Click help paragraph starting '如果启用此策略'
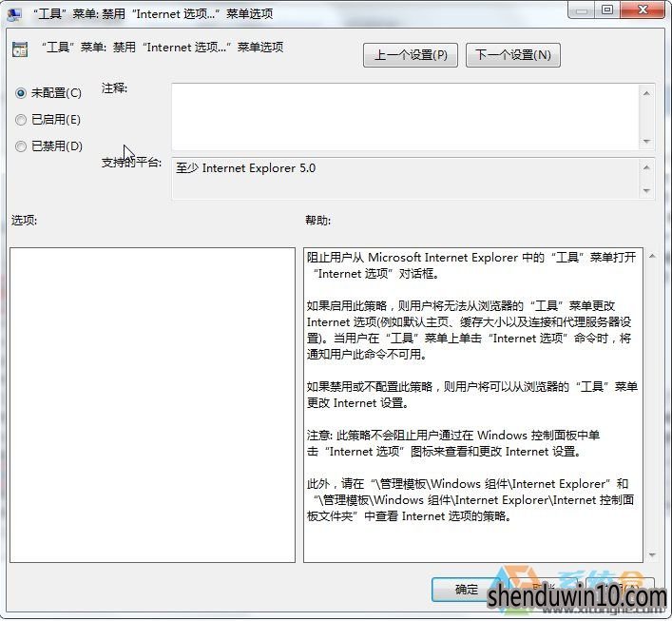Viewport: 672px width, 621px height. pos(470,330)
